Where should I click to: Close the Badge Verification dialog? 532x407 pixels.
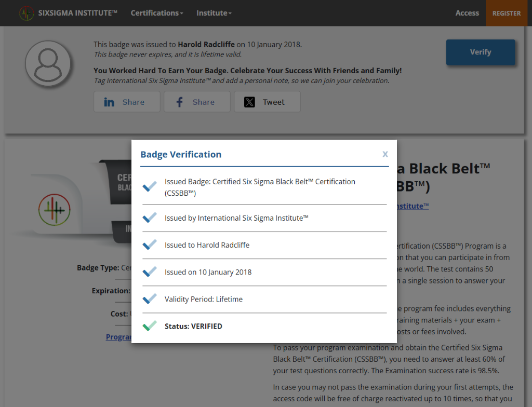(385, 154)
